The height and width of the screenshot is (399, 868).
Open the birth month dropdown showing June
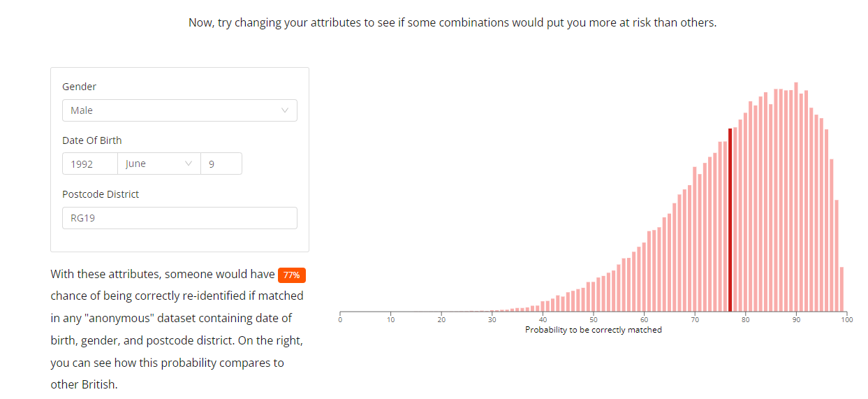[x=159, y=164]
